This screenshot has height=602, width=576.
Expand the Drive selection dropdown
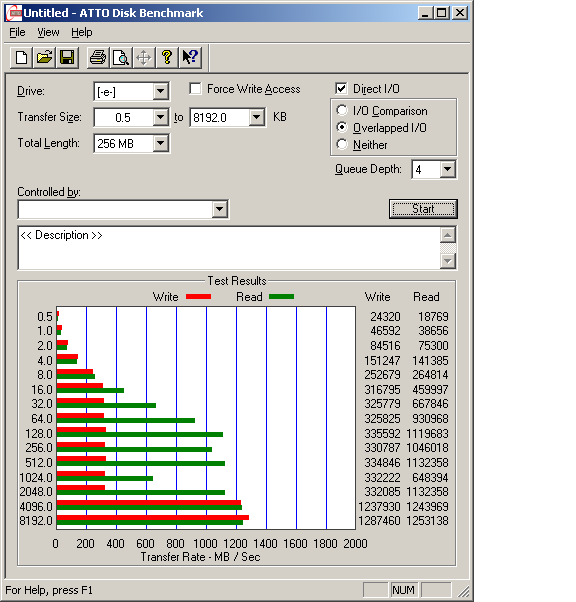tap(161, 92)
